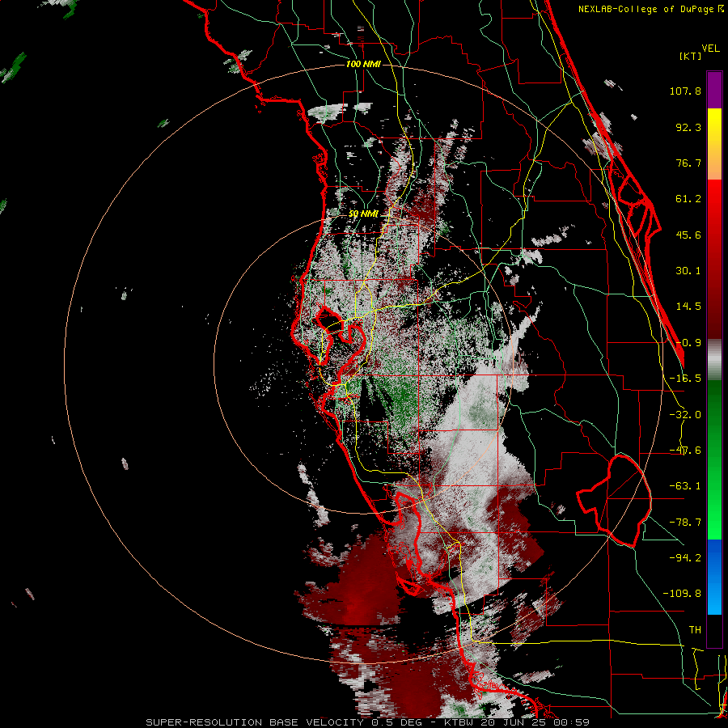
Task: Click the 30.1 velocity scale value
Action: [x=688, y=271]
